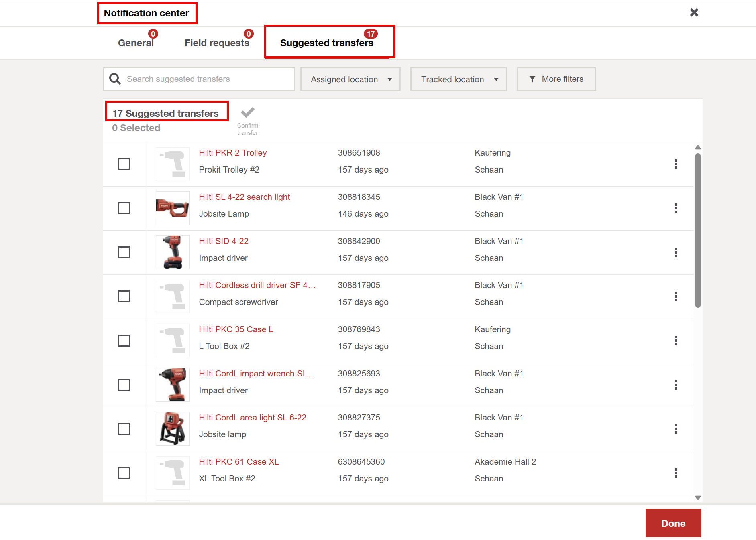Click the 'Prokit Trolley #2' text
This screenshot has height=540, width=756.
tap(229, 170)
